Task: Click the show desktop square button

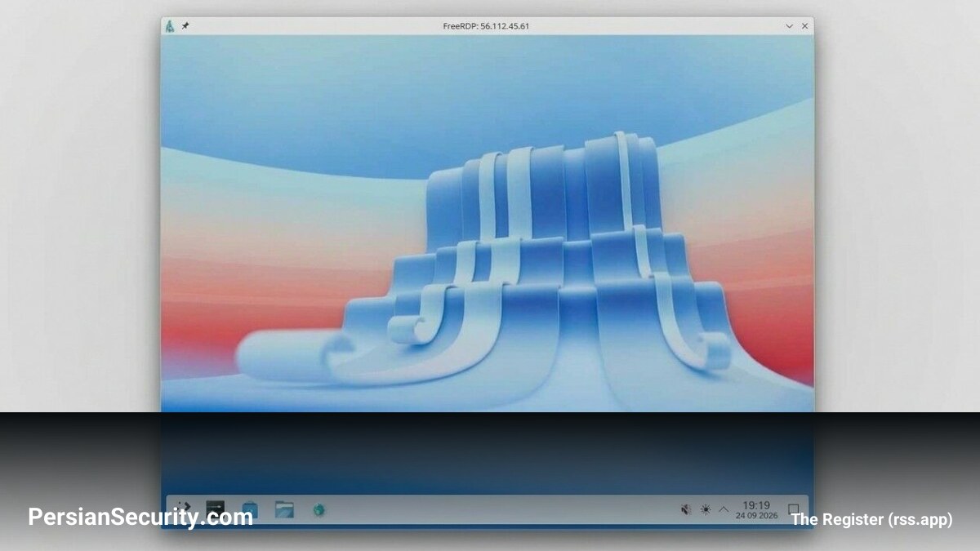Action: tap(794, 509)
